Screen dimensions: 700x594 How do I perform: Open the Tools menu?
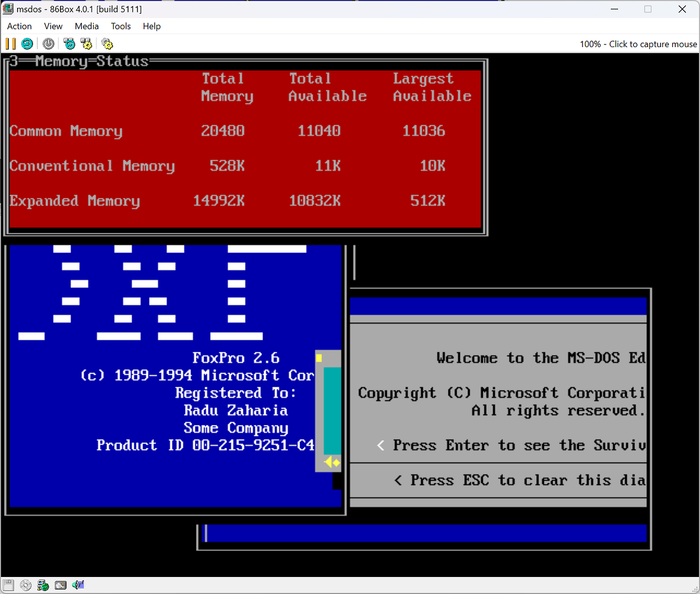(120, 26)
